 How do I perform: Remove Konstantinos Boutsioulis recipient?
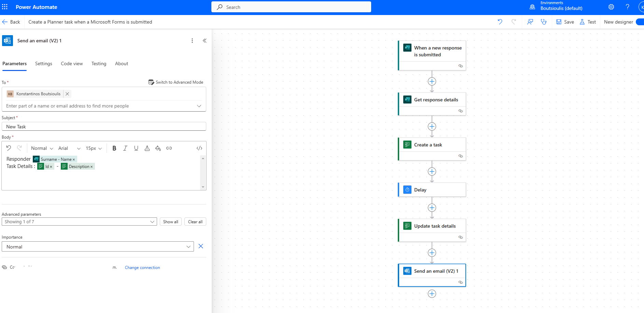click(x=67, y=94)
